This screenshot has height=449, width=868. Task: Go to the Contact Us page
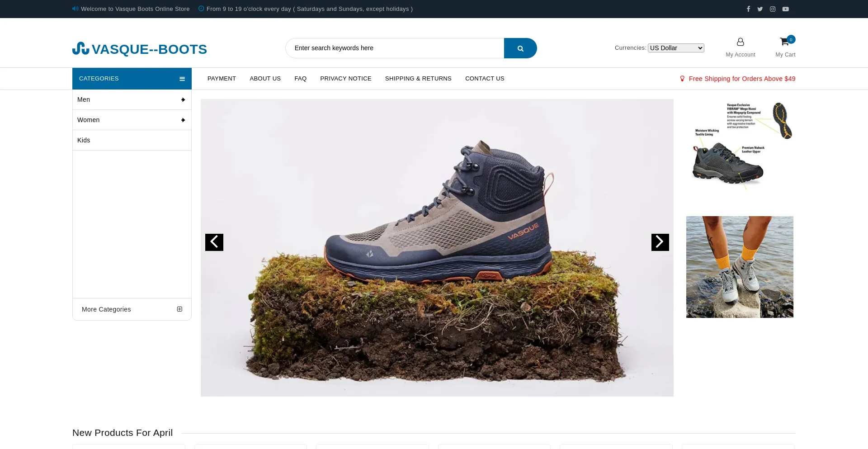(x=485, y=79)
